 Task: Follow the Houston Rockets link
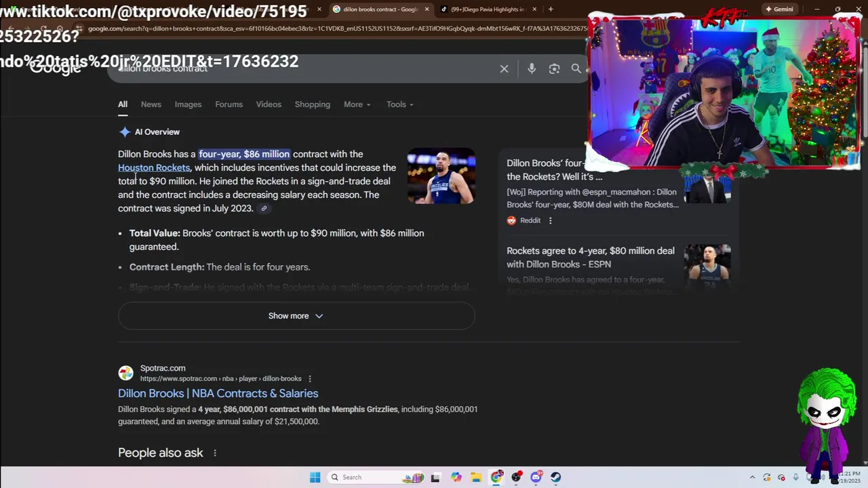[154, 167]
